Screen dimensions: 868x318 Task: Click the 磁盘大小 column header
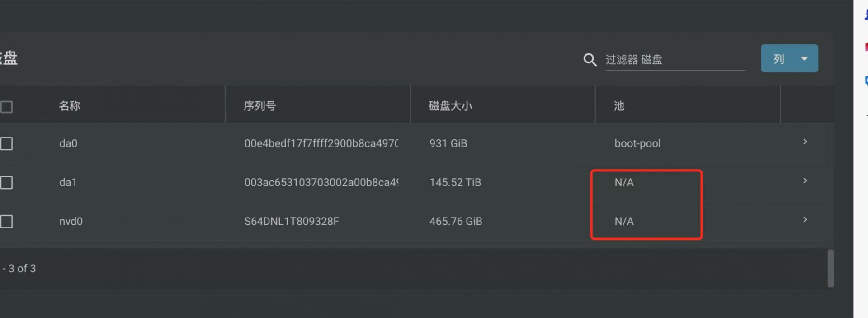tap(450, 106)
